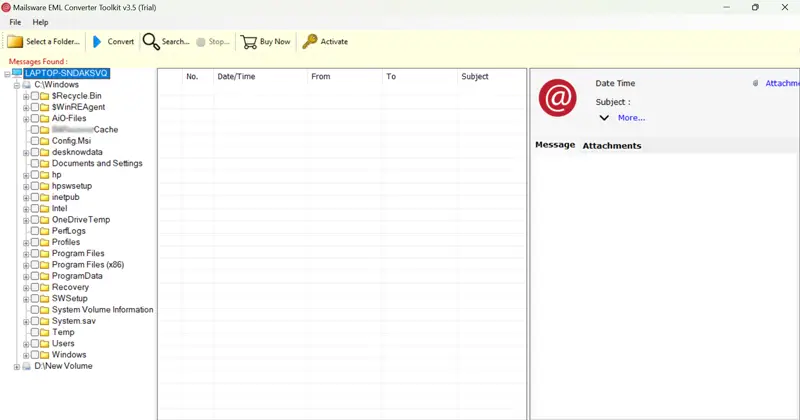
Task: Click the Activate key icon
Action: coord(310,41)
